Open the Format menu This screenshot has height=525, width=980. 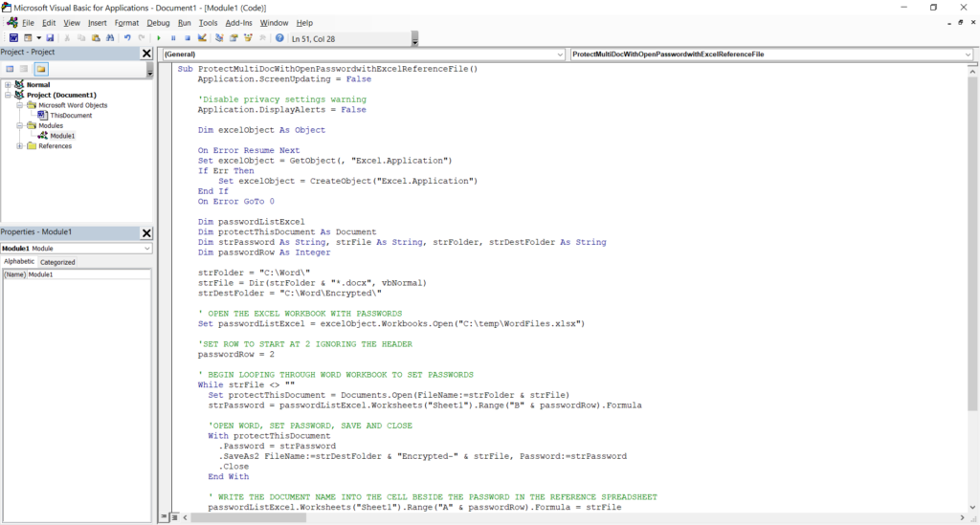click(x=126, y=23)
